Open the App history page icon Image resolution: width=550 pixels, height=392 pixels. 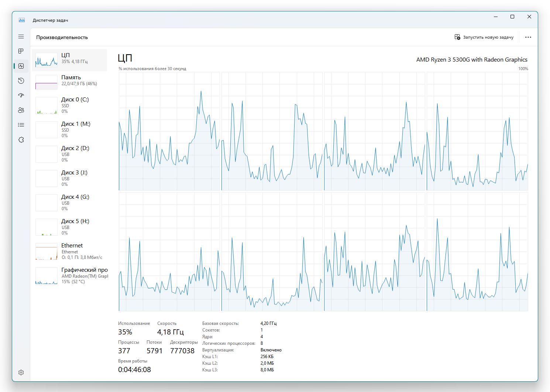click(x=21, y=81)
